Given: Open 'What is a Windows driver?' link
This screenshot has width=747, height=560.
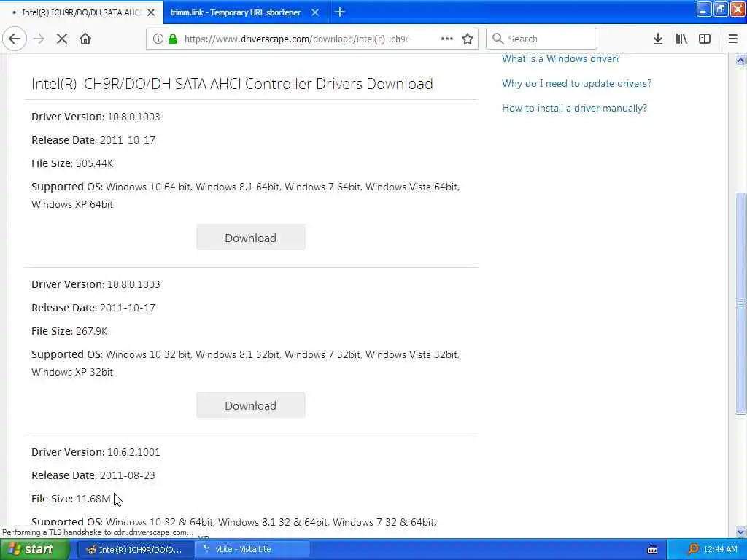Looking at the screenshot, I should point(561,58).
